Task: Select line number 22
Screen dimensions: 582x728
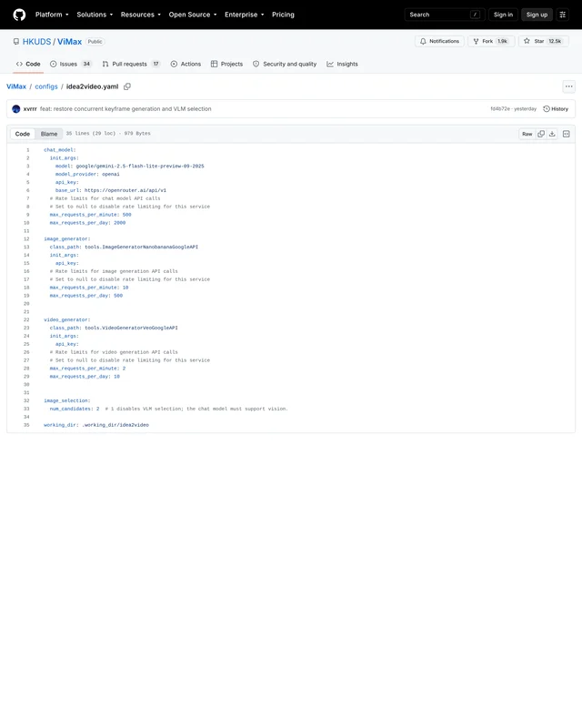Action: pos(26,320)
